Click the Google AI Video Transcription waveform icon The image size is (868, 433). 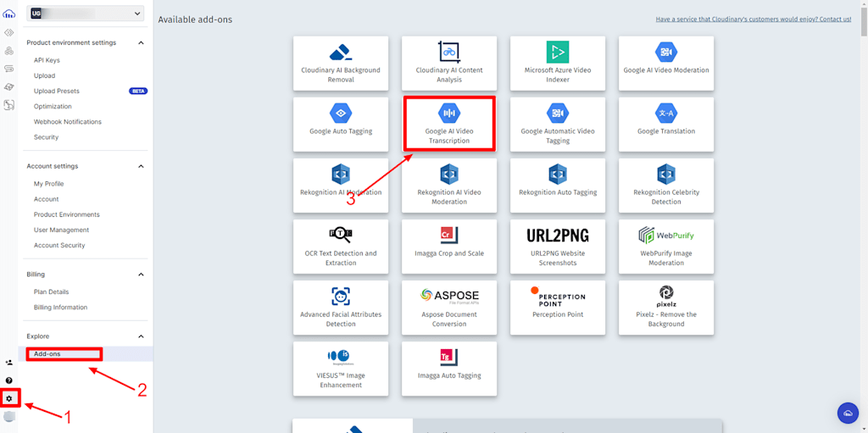(449, 113)
